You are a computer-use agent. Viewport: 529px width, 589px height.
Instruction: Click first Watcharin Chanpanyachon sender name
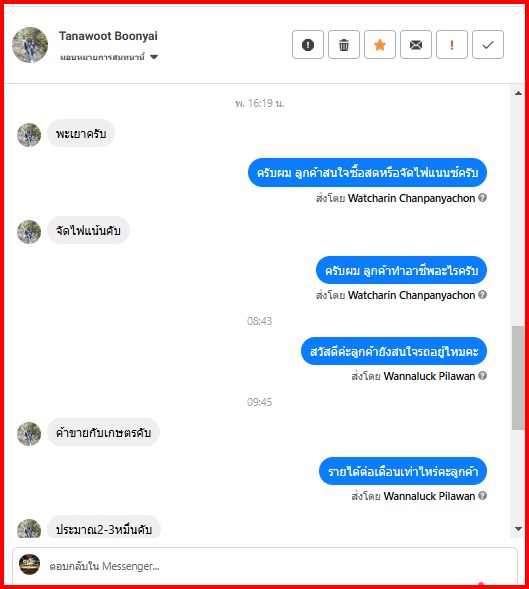[411, 198]
